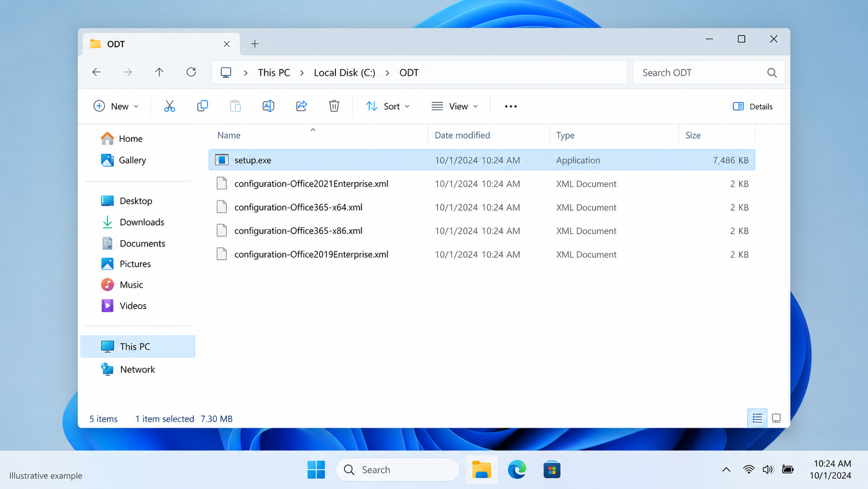This screenshot has width=868, height=489.
Task: Click the Paste clipboard icon
Action: click(x=235, y=106)
